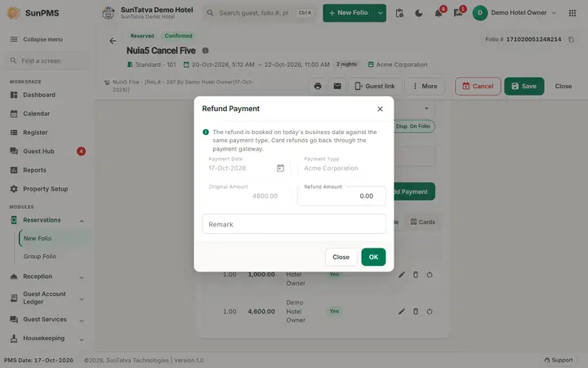Screen dimensions: 588x368
Task: Refund the 4,600.00 payment row
Action: coord(430,312)
